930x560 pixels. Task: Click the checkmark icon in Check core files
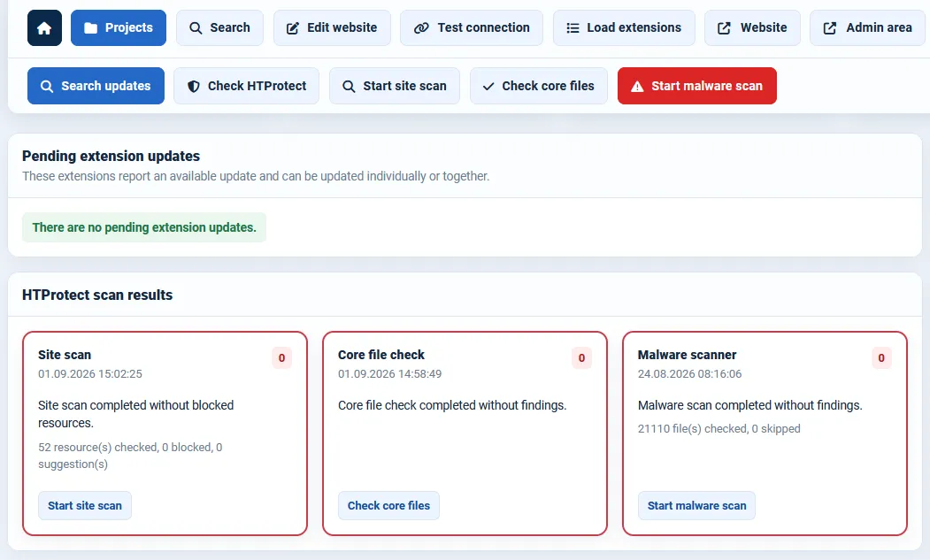488,87
